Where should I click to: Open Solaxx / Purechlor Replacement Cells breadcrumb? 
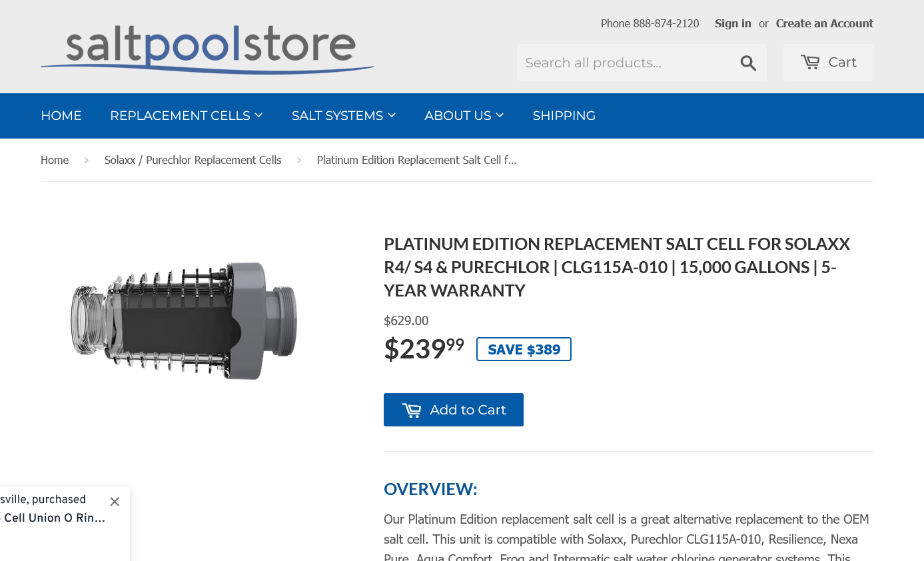point(193,160)
